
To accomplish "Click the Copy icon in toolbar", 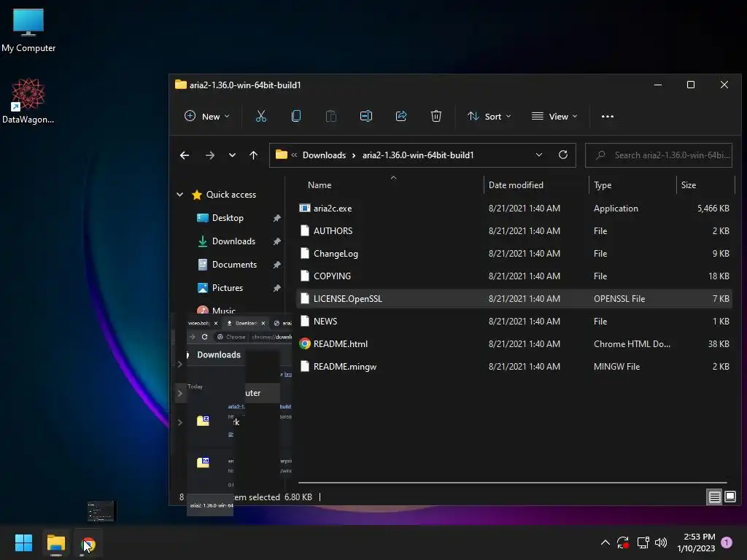I will 296,116.
